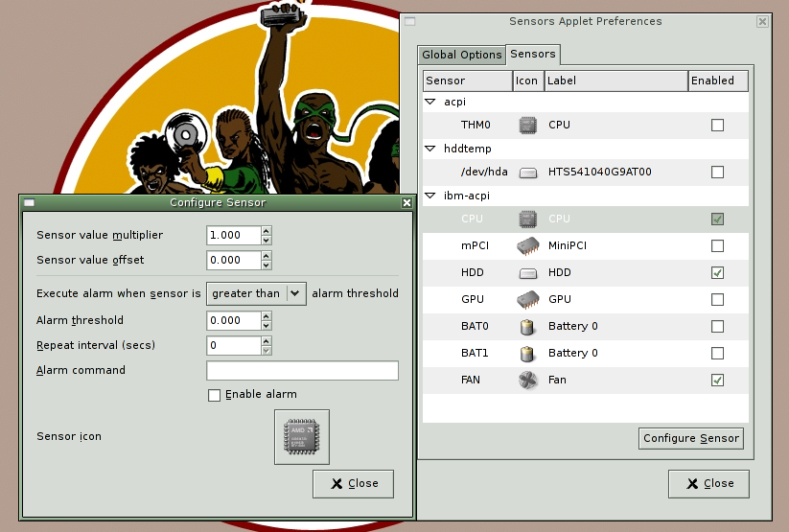Screen dimensions: 789x532
Task: Click the GPU card icon
Action: point(527,299)
